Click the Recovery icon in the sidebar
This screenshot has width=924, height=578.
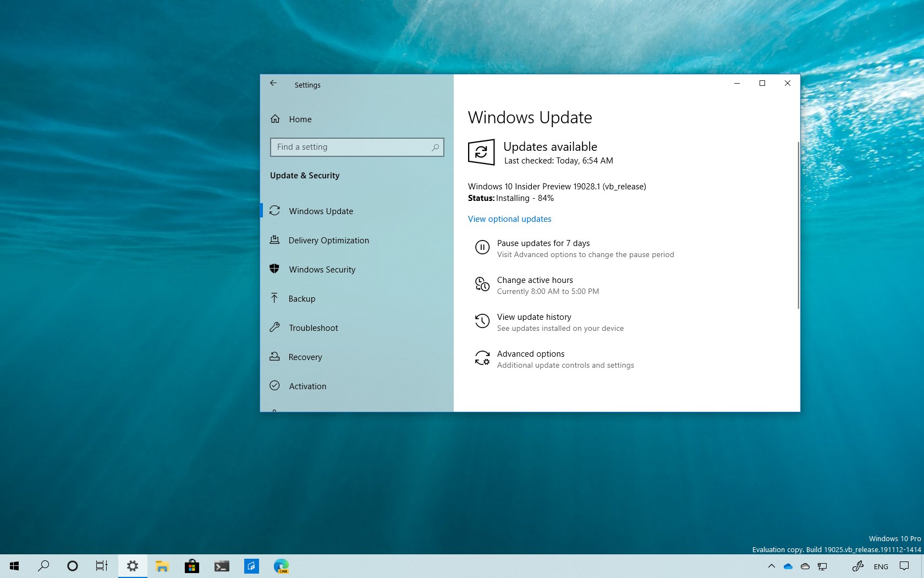pos(276,356)
